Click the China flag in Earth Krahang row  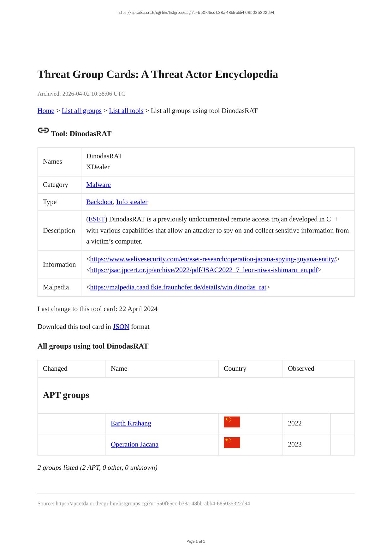[232, 422]
